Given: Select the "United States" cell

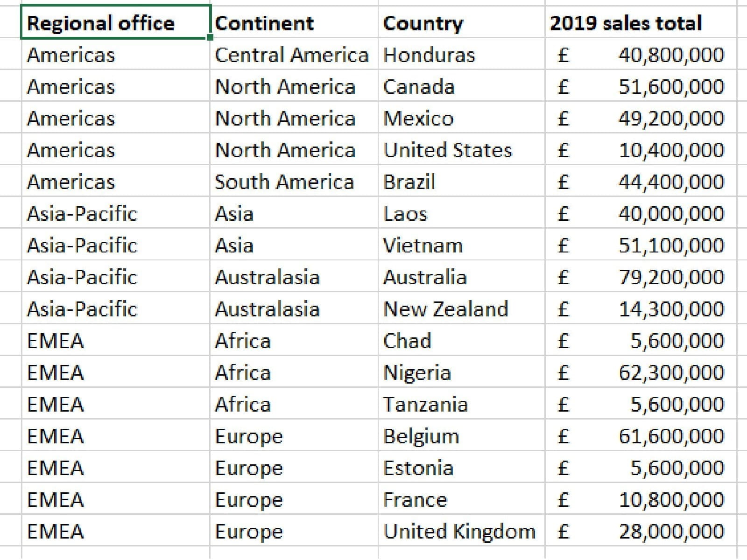Looking at the screenshot, I should (447, 150).
